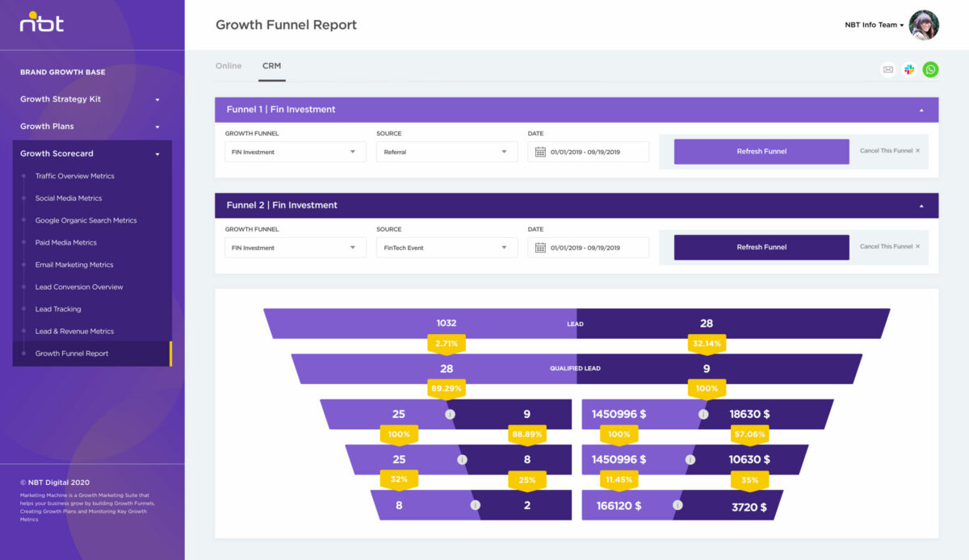Open the Source dropdown showing FinTech Event

coord(447,247)
